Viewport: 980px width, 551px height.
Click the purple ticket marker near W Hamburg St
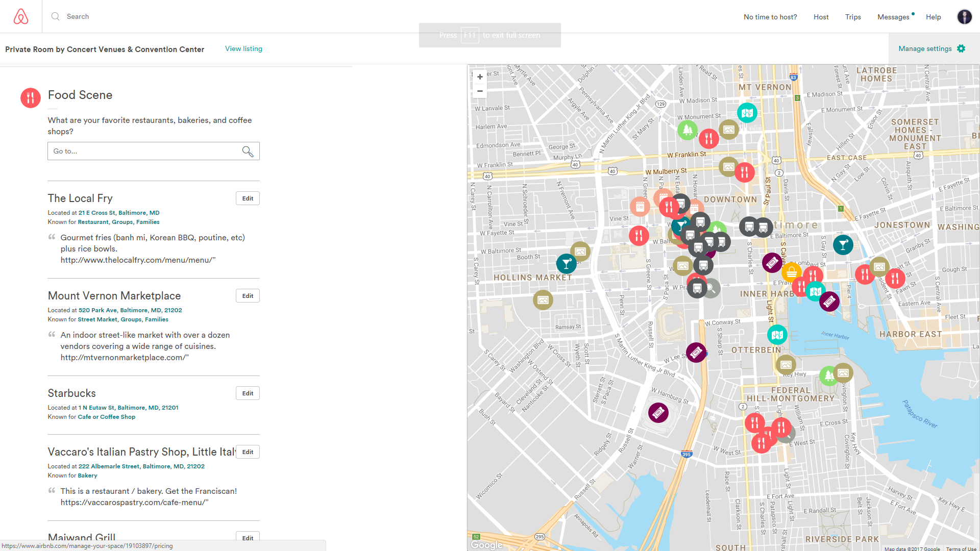tap(658, 412)
